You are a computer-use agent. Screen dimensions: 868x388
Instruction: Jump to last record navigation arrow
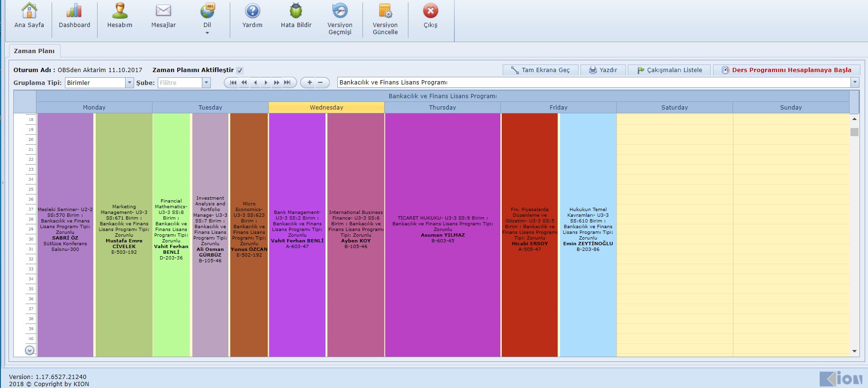click(287, 83)
